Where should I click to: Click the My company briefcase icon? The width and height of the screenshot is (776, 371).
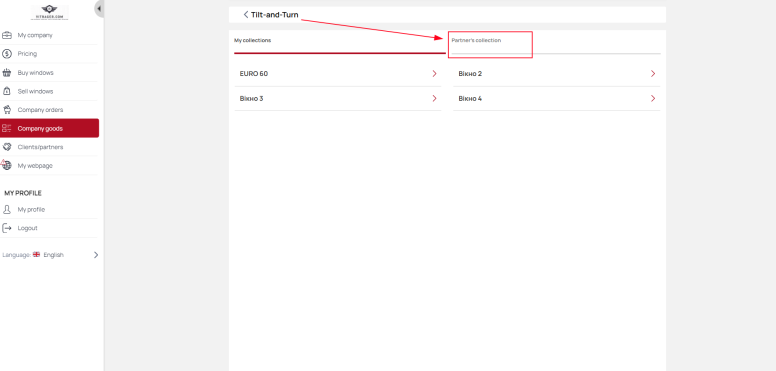7,35
